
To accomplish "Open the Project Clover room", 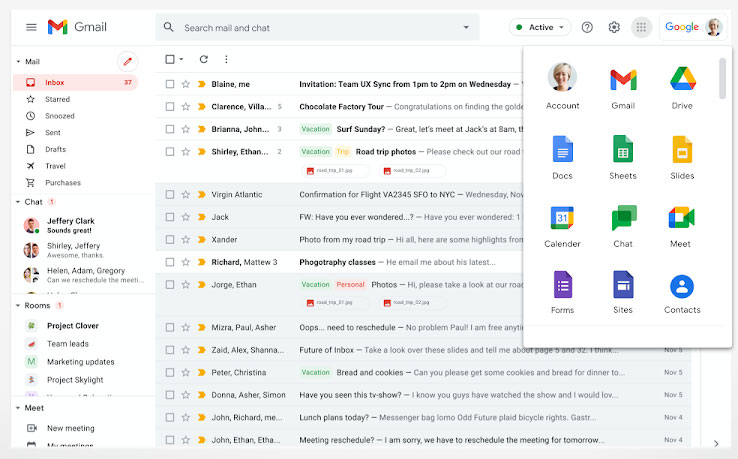I will (73, 326).
